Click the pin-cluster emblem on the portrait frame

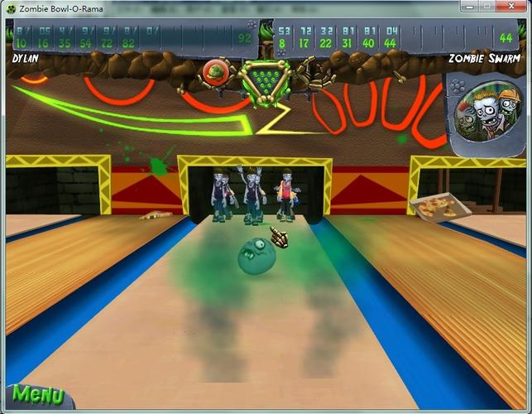(x=457, y=86)
